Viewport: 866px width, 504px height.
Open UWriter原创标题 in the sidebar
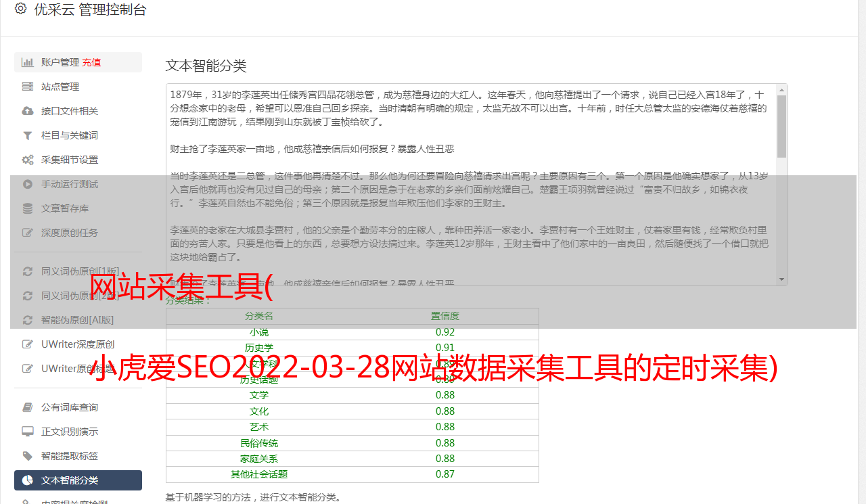[78, 369]
